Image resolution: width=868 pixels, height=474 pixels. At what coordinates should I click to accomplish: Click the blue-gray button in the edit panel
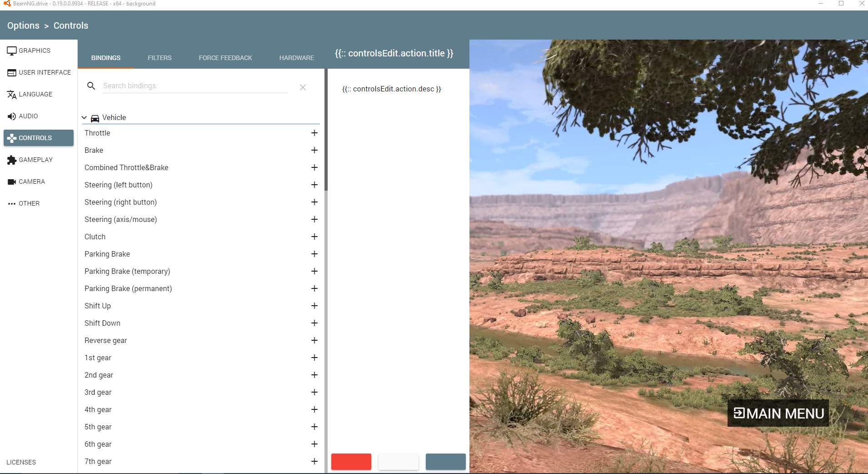click(x=446, y=462)
